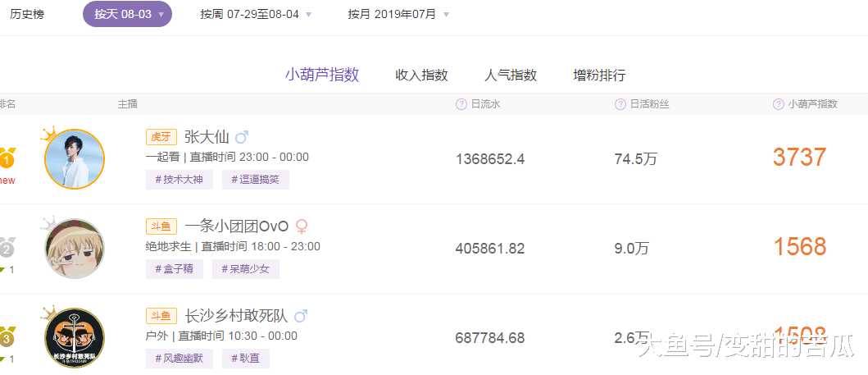The image size is (868, 375).
Task: Select the 增粉排行 tab
Action: click(599, 75)
